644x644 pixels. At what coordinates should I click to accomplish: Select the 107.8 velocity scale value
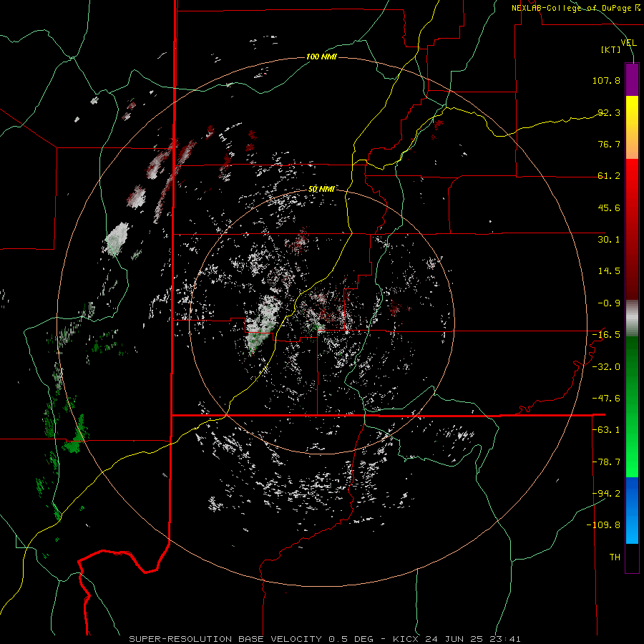[x=606, y=80]
